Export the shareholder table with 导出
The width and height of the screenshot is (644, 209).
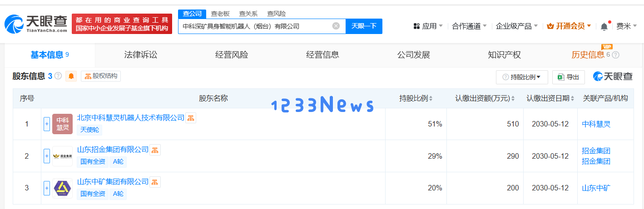pyautogui.click(x=568, y=77)
